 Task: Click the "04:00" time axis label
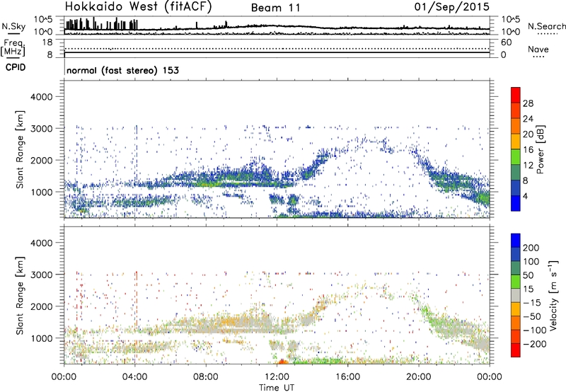[x=134, y=377]
